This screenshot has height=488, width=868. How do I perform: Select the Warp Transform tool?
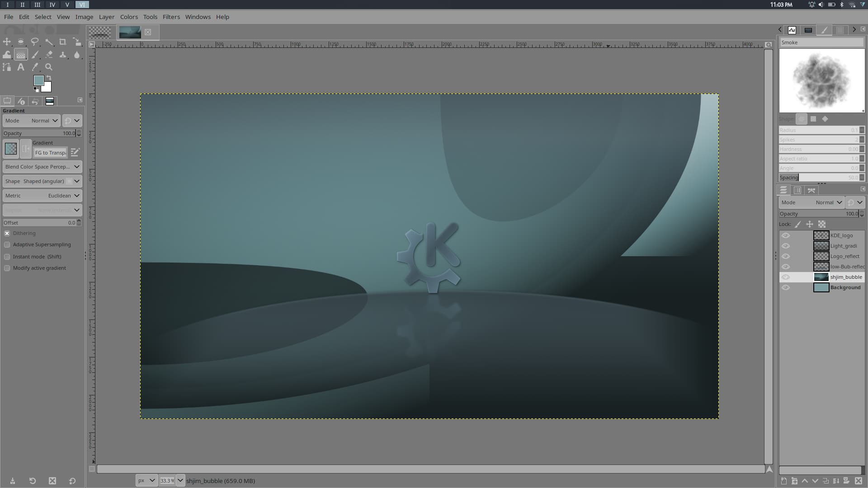coord(7,55)
